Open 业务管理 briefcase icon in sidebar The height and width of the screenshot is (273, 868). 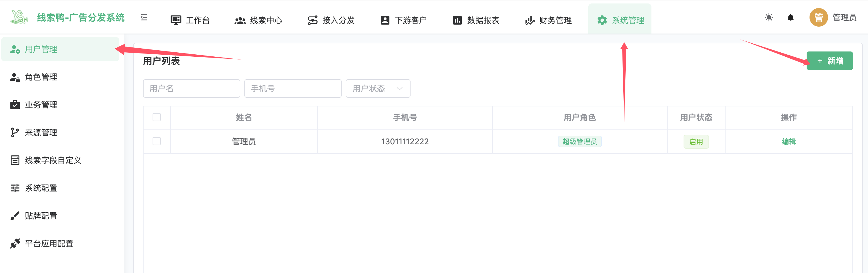pyautogui.click(x=15, y=105)
